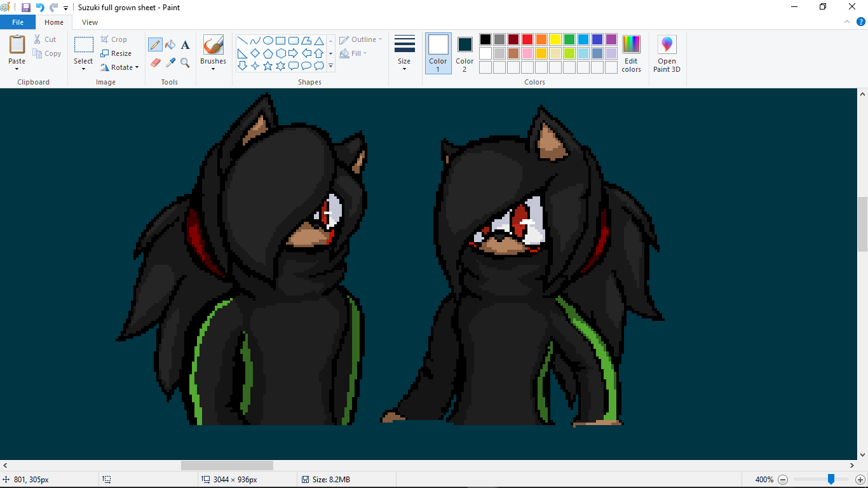Image resolution: width=868 pixels, height=488 pixels.
Task: Click the Redo arrow in title bar
Action: click(x=54, y=8)
